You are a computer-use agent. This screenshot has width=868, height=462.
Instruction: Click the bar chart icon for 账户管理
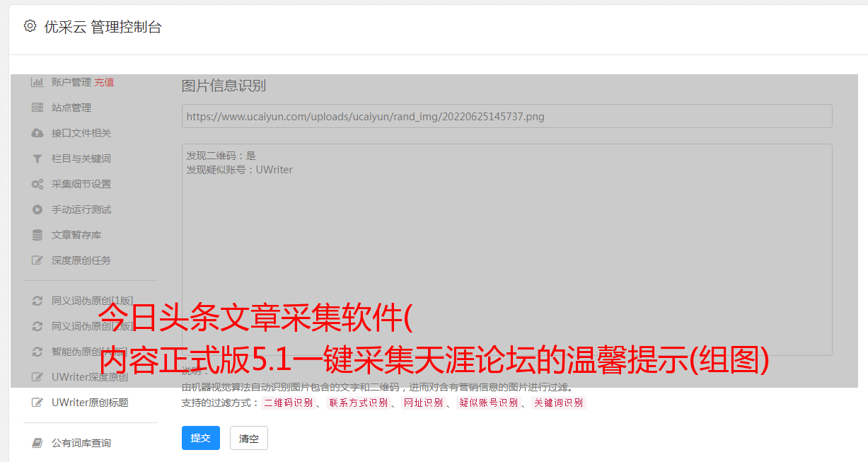coord(37,82)
